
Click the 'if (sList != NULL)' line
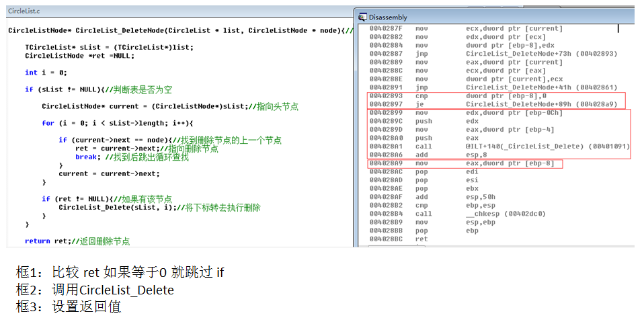(99, 89)
